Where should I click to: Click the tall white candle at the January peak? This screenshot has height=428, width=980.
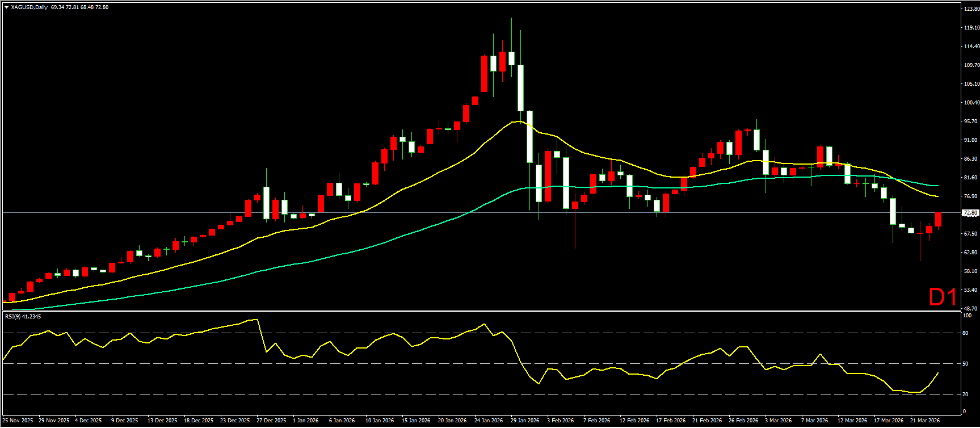click(520, 87)
